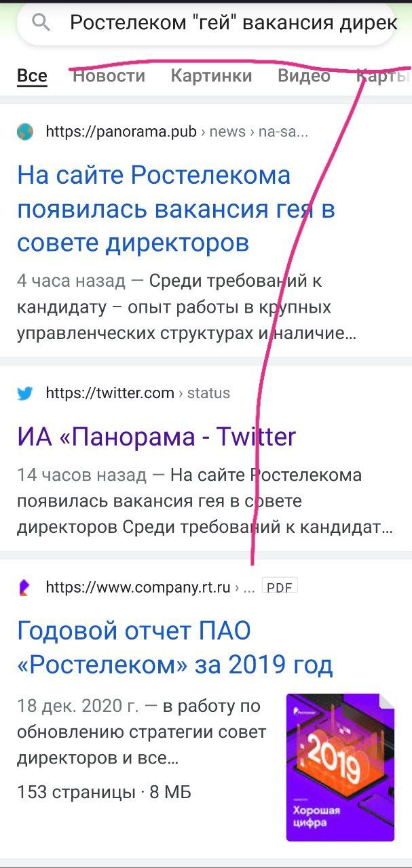Open the partially visible Карты tab
Viewport: 412px width, 868px height.
[x=384, y=76]
